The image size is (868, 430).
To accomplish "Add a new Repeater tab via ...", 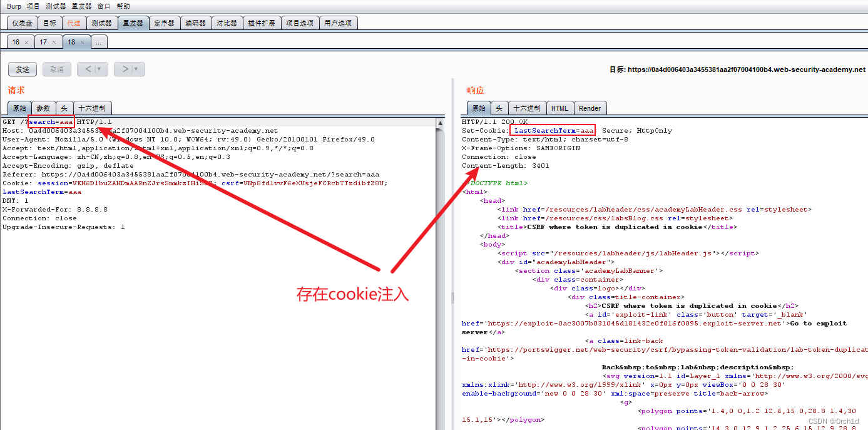I will (99, 43).
